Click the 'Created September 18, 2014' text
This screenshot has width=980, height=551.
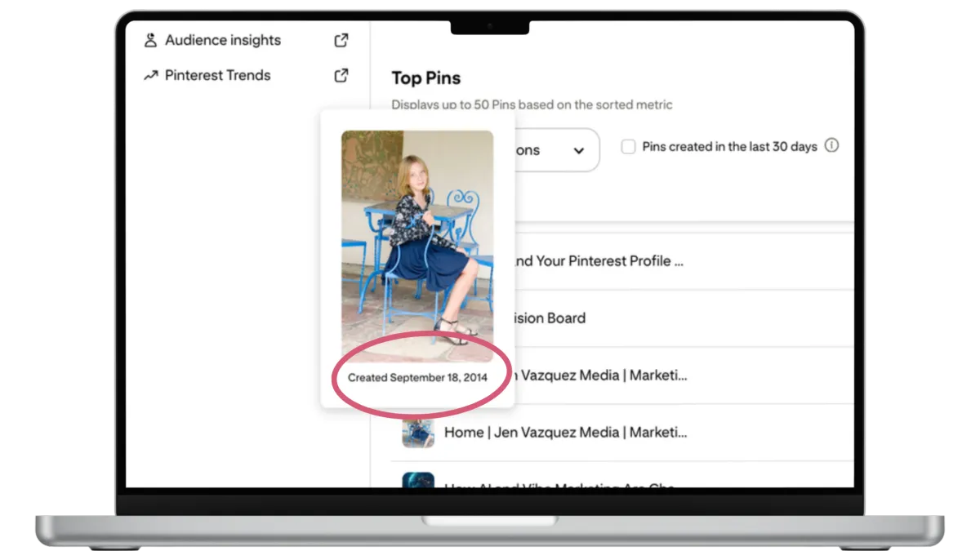[x=417, y=378]
